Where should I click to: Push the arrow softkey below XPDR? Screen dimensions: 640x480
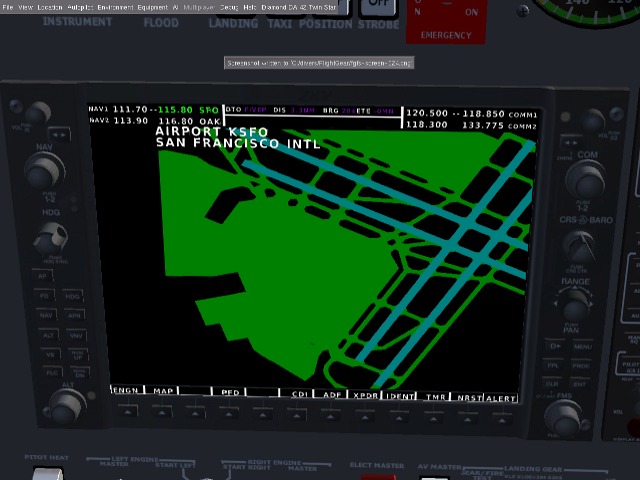364,417
